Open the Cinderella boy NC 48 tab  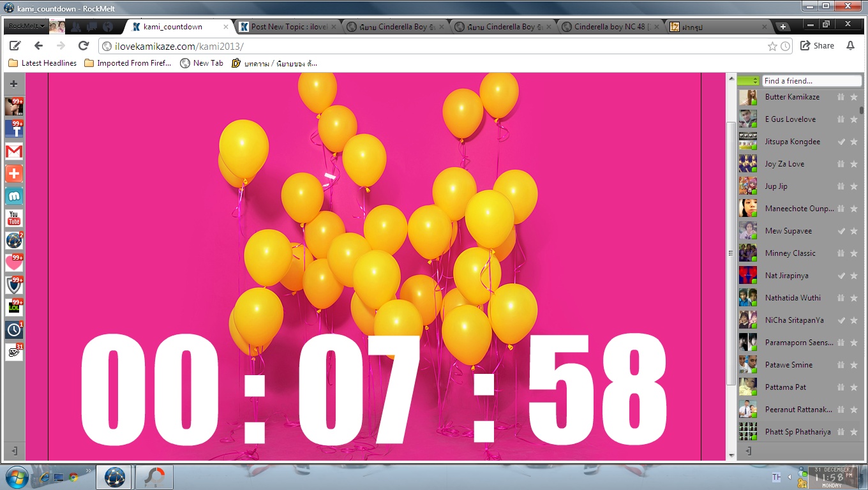(611, 27)
